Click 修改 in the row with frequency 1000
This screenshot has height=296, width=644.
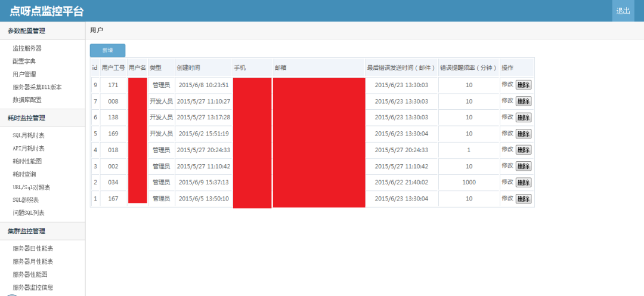(507, 182)
